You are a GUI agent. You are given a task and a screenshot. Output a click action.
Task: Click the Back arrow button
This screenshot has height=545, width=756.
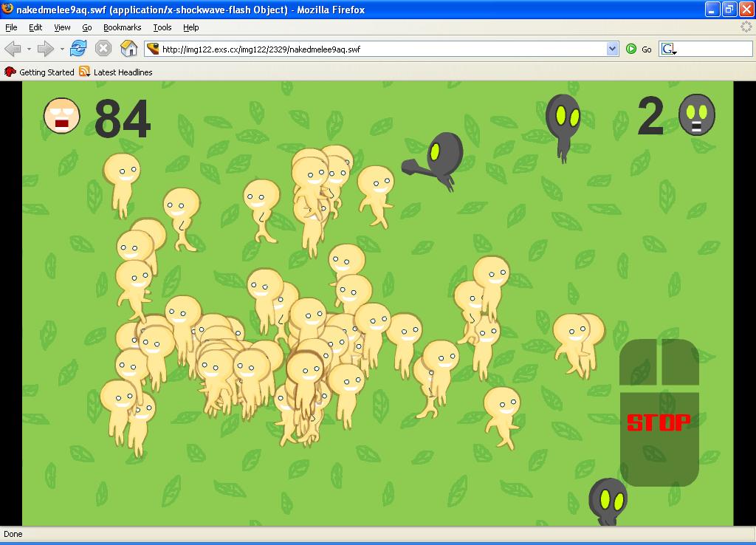13,49
